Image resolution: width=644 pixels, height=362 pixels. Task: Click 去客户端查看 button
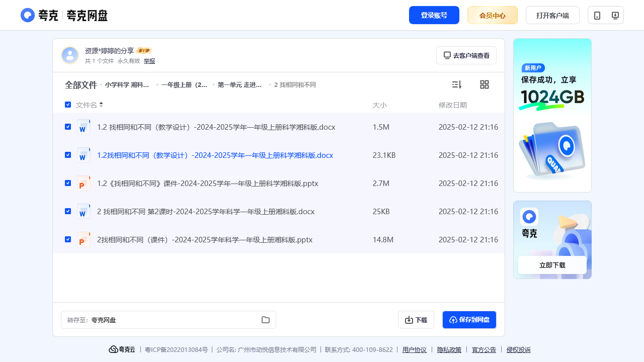(466, 55)
